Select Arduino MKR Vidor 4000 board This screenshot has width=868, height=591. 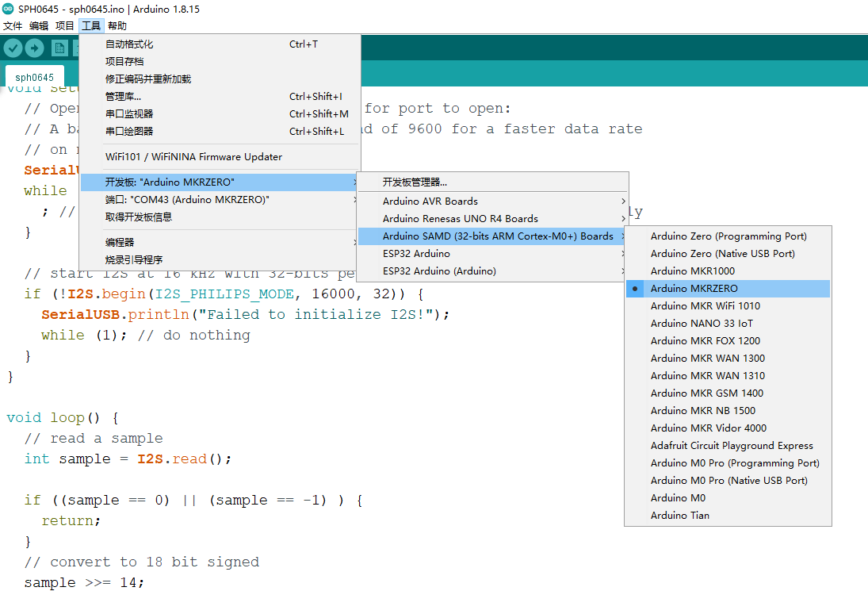(x=728, y=428)
